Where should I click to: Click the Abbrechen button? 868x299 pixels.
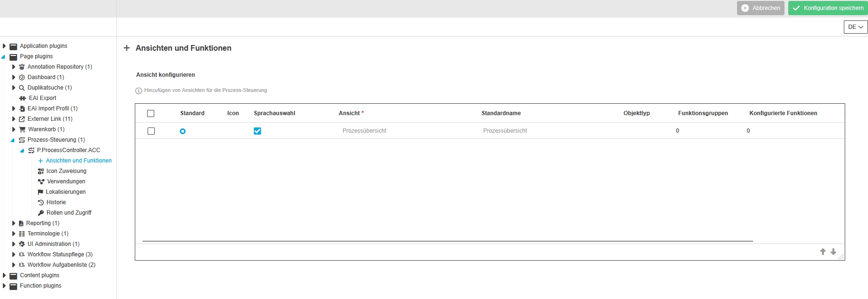click(760, 8)
